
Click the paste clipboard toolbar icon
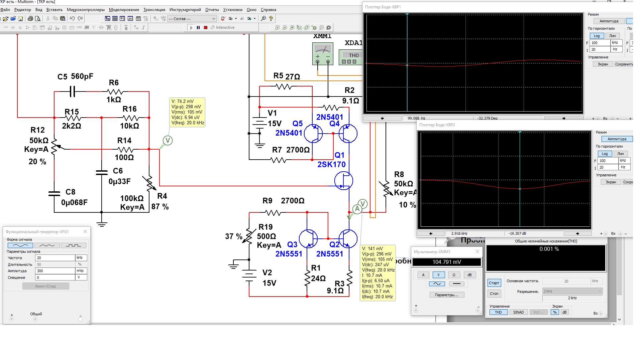pyautogui.click(x=63, y=19)
